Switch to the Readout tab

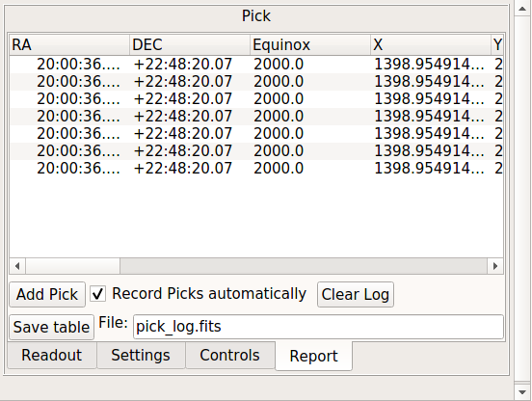pyautogui.click(x=52, y=355)
